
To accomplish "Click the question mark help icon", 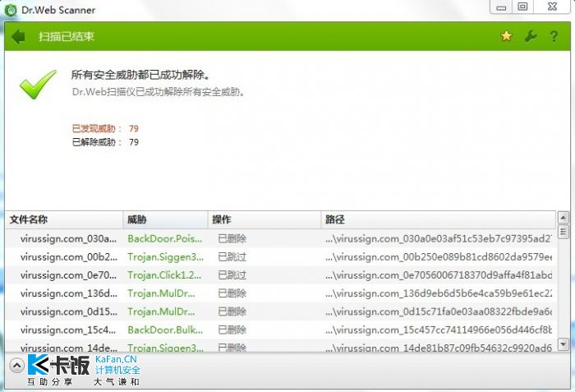I will (554, 37).
